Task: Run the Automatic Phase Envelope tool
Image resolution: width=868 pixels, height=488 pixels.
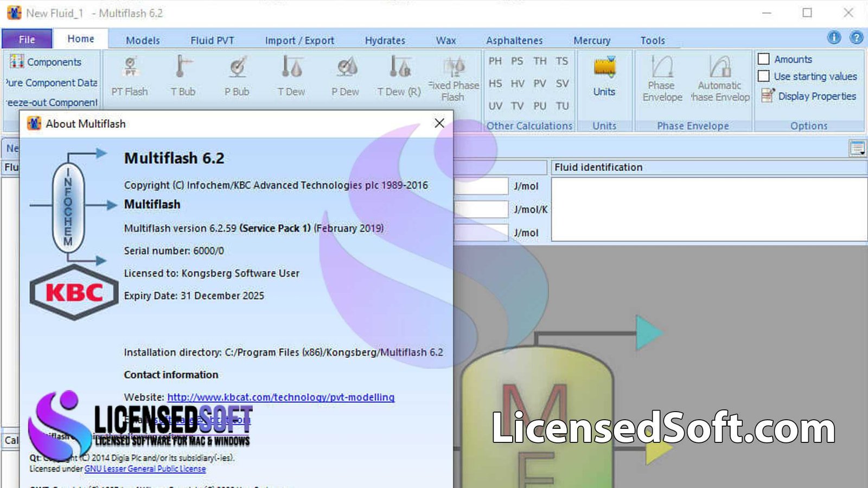Action: [x=720, y=79]
